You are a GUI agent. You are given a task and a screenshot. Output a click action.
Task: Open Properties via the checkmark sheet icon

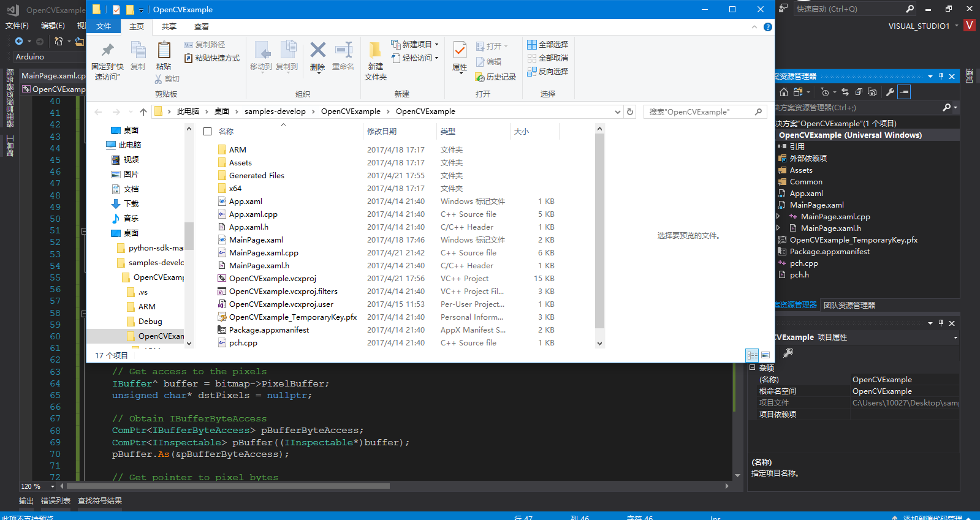pyautogui.click(x=460, y=50)
